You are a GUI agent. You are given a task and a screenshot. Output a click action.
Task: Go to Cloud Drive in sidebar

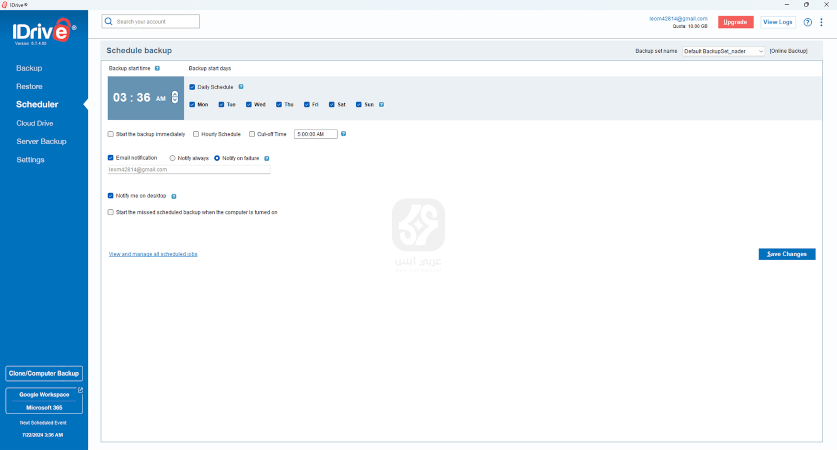tap(37, 123)
